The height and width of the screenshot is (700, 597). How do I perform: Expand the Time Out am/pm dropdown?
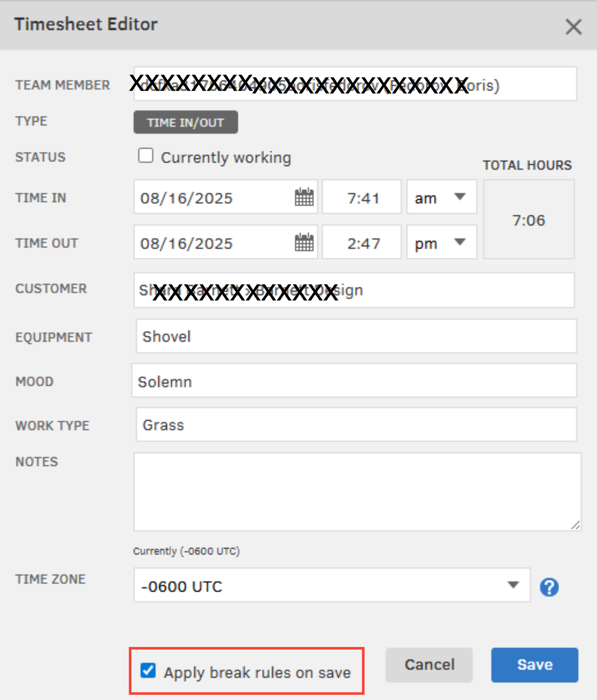coord(442,242)
